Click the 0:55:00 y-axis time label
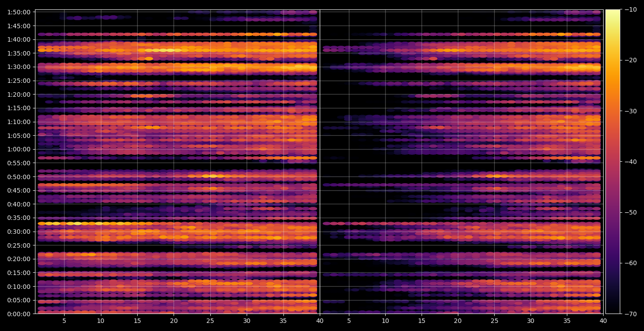This screenshot has height=331, width=644. [19, 163]
